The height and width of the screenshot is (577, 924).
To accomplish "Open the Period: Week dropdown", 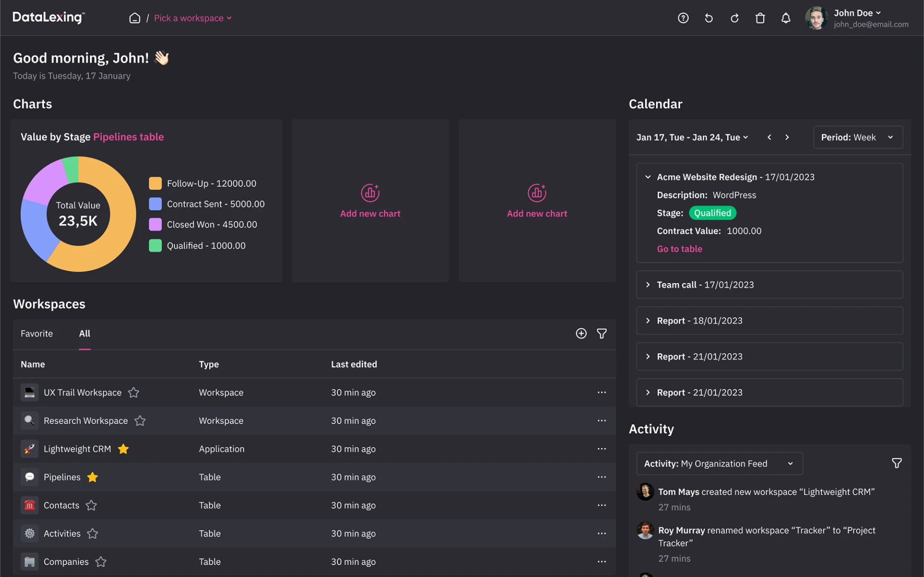I will (857, 137).
